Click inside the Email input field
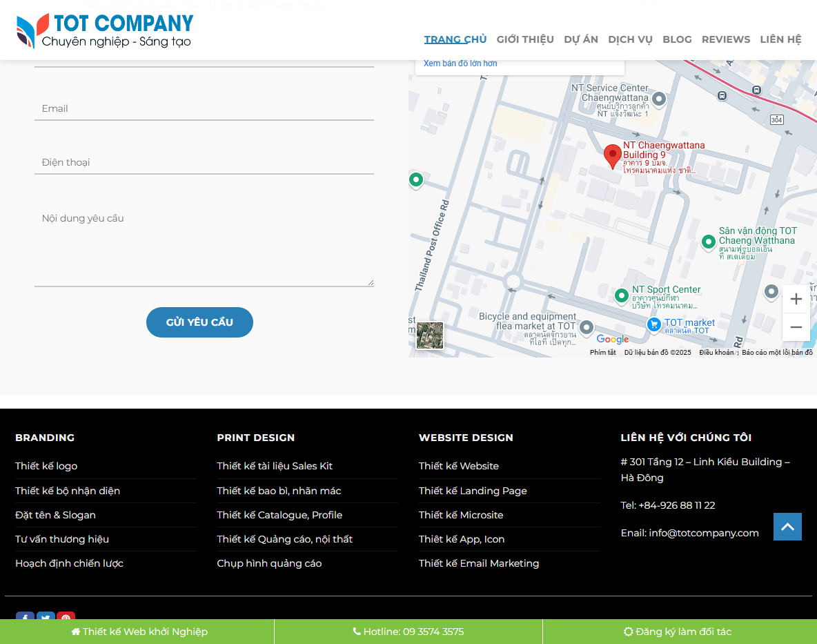 (204, 108)
